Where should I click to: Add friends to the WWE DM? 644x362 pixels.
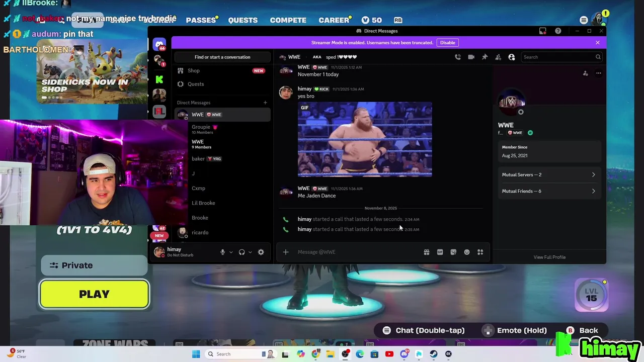[498, 57]
